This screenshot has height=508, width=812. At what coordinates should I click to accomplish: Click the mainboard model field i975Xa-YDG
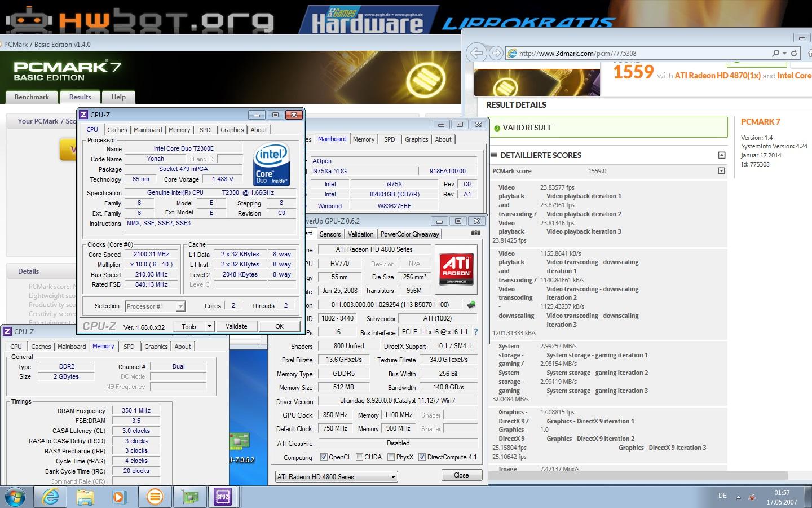[x=363, y=171]
